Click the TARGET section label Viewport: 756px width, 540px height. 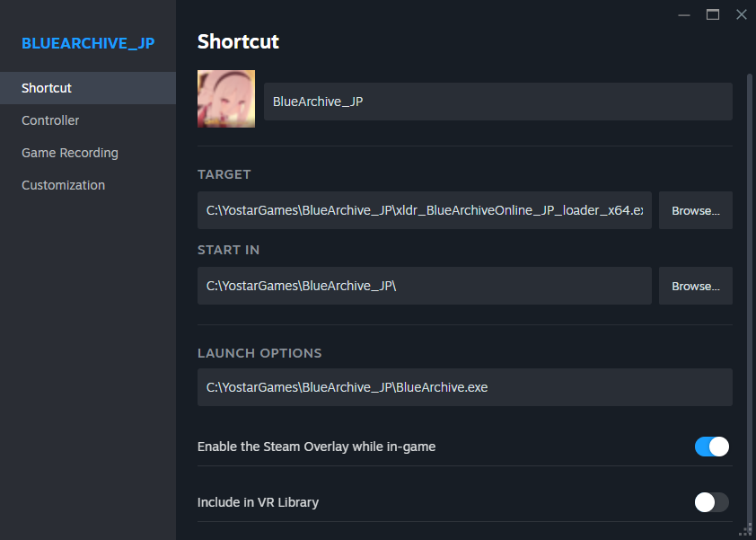[224, 174]
